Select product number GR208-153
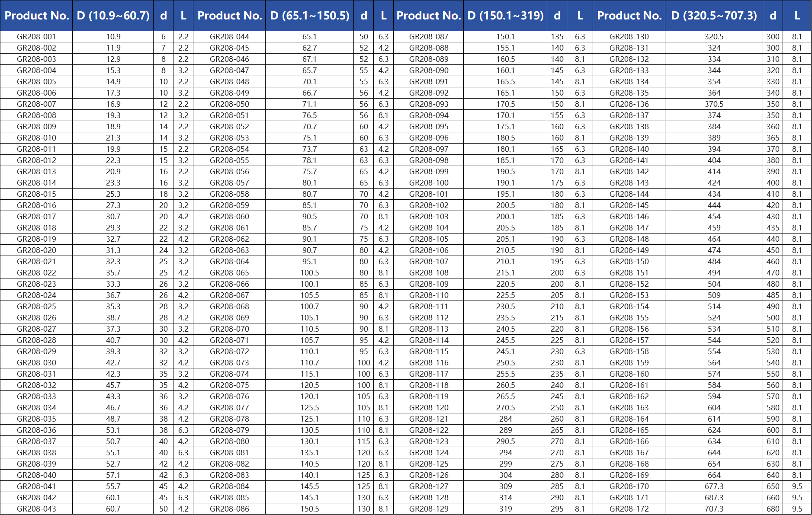 pyautogui.click(x=629, y=295)
